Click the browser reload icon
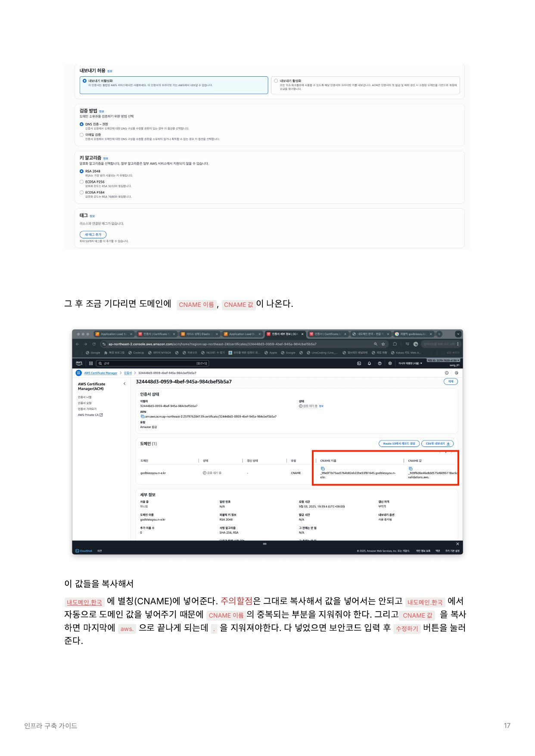This screenshot has width=535, height=756. [94, 344]
